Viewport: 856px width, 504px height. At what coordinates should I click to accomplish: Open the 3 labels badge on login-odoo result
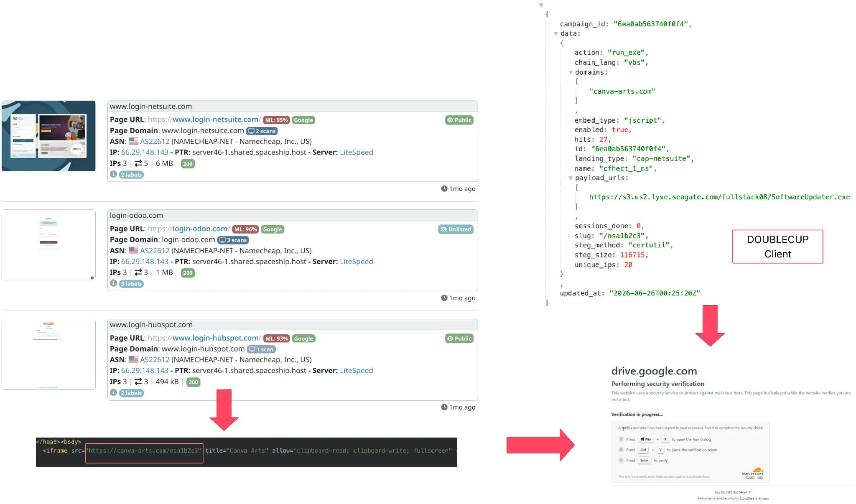[x=131, y=284]
